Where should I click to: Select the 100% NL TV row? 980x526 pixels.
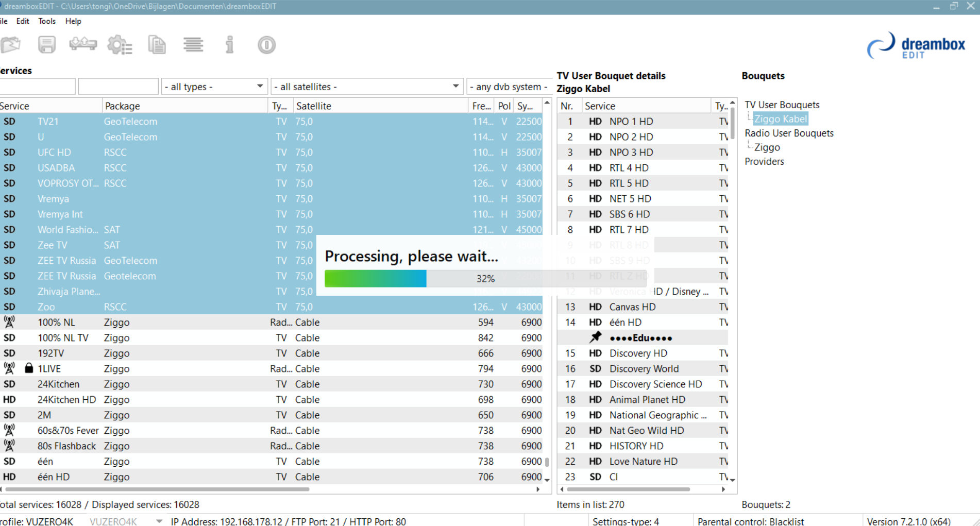tap(271, 337)
